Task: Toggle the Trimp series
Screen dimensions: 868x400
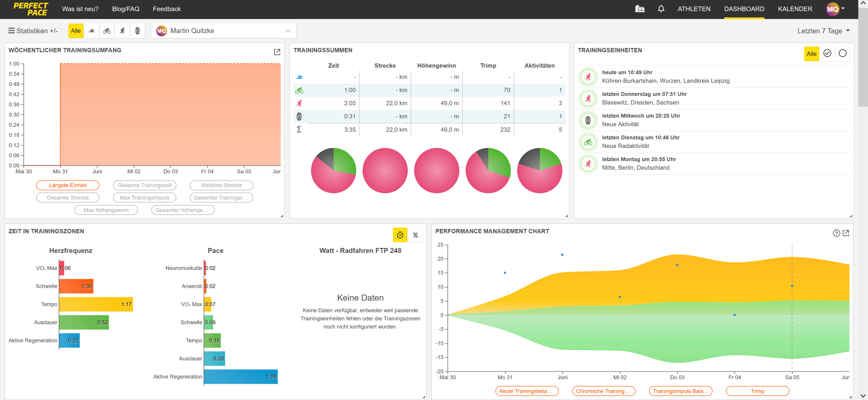Action: [758, 391]
